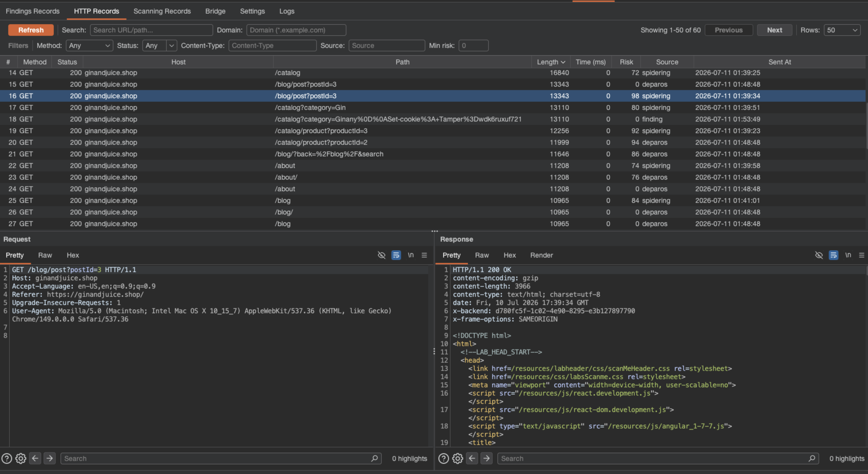Sort by the Source column header
The image size is (868, 474).
tap(667, 62)
